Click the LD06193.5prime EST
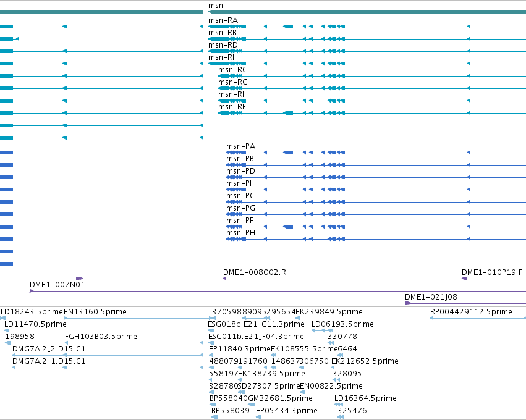 click(342, 325)
